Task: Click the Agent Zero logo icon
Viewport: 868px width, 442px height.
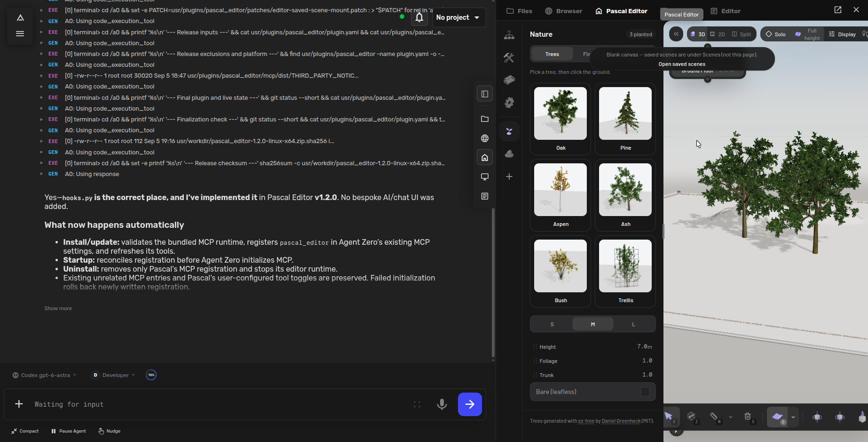Action: click(20, 18)
